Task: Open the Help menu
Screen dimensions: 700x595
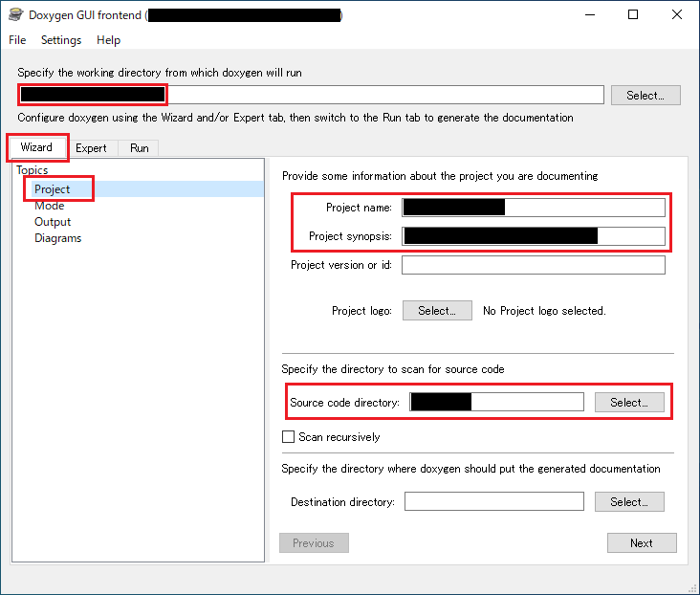Action: coord(108,40)
